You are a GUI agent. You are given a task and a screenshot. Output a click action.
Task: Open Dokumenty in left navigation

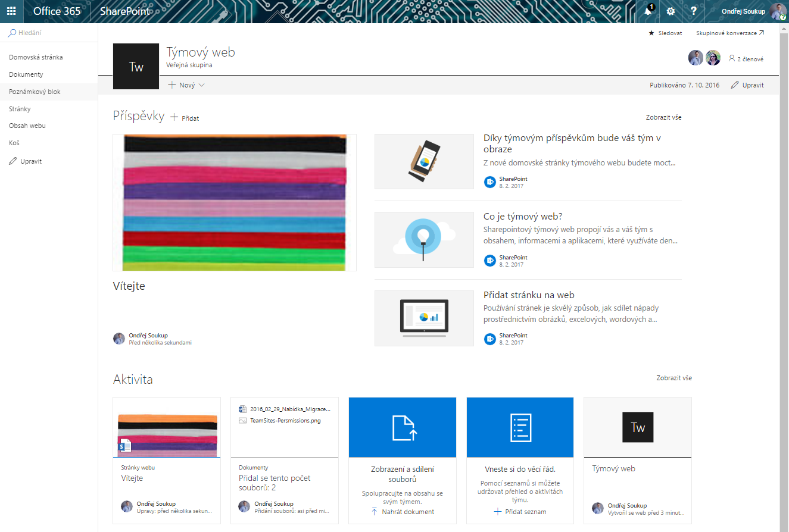[x=26, y=74]
